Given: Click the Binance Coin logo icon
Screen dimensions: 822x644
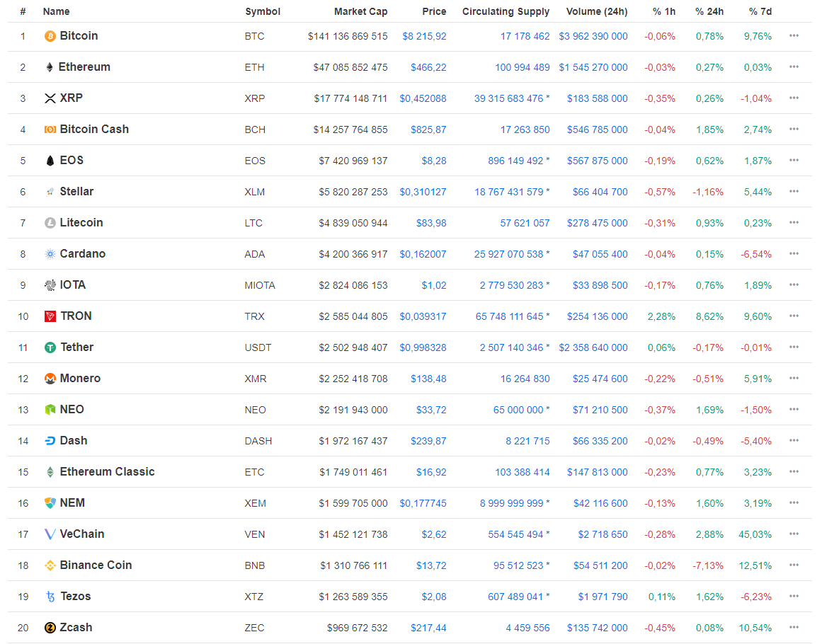Looking at the screenshot, I should pyautogui.click(x=50, y=565).
